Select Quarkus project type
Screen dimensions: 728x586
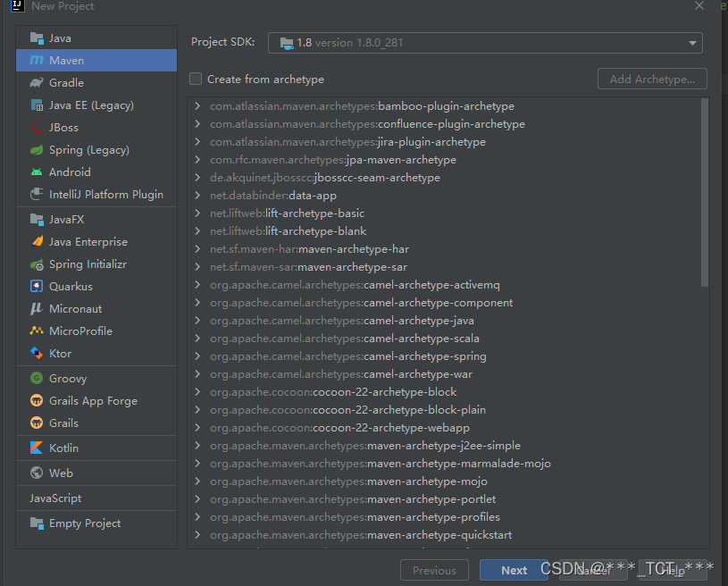tap(96, 286)
